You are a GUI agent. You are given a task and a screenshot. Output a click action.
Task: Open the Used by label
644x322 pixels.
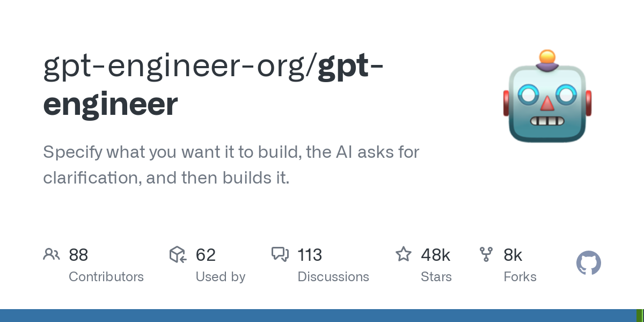point(221,277)
